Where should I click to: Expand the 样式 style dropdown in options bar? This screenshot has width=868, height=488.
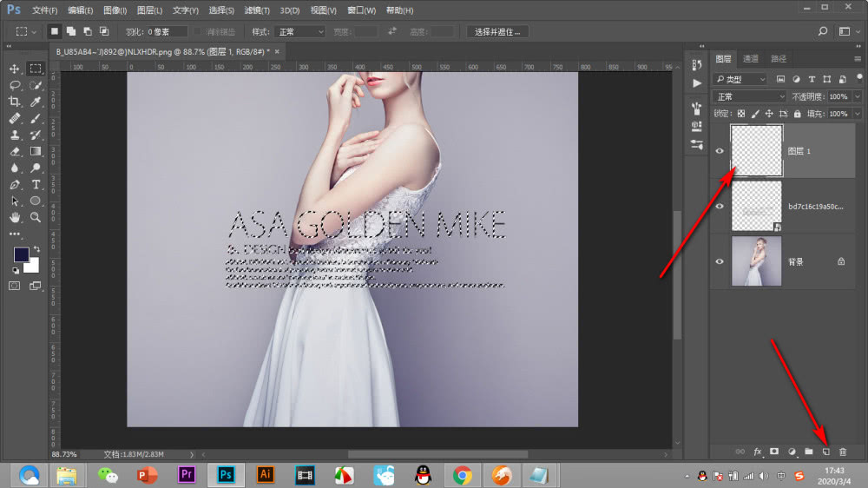(x=299, y=31)
